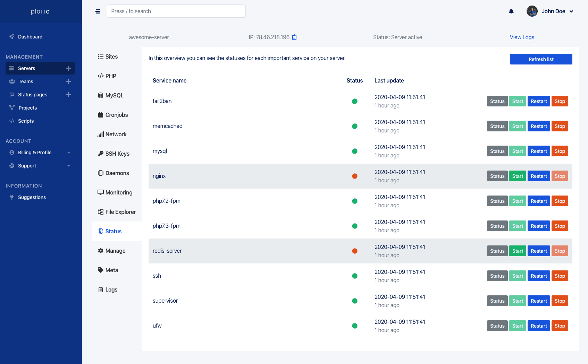Screen dimensions: 588x364
Task: Restart the redis-server service
Action: pyautogui.click(x=538, y=251)
